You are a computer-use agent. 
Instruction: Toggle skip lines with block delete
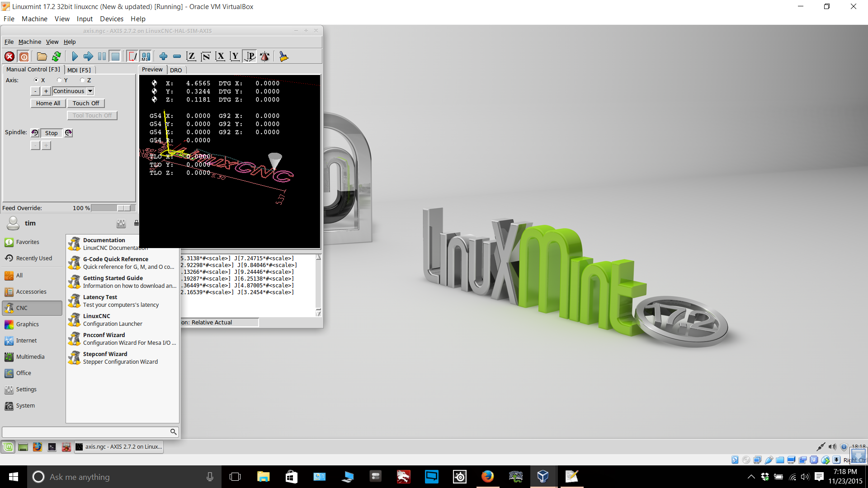point(132,56)
